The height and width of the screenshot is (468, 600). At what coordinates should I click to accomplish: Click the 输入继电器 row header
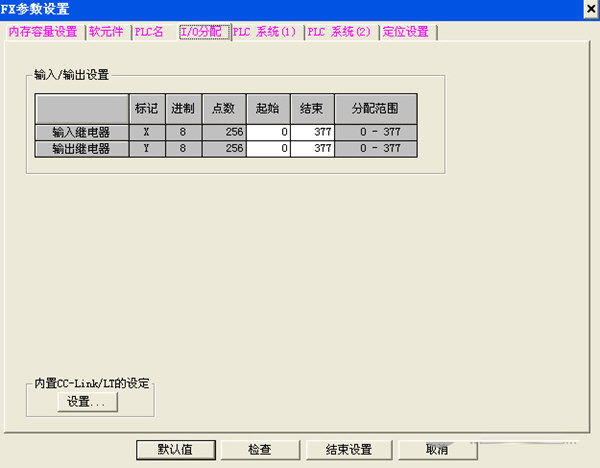[x=82, y=131]
